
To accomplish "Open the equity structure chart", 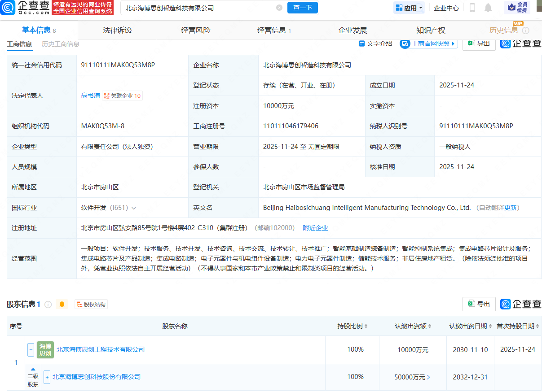I will coord(91,304).
